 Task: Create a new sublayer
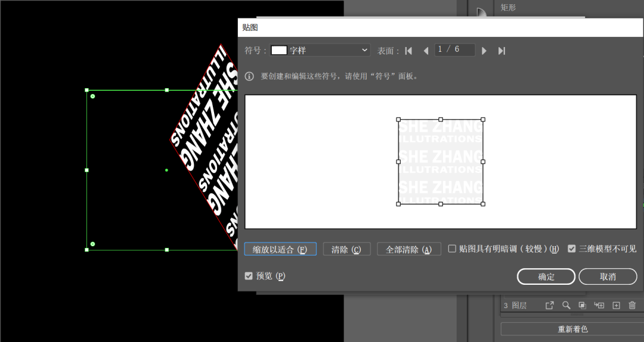point(599,305)
